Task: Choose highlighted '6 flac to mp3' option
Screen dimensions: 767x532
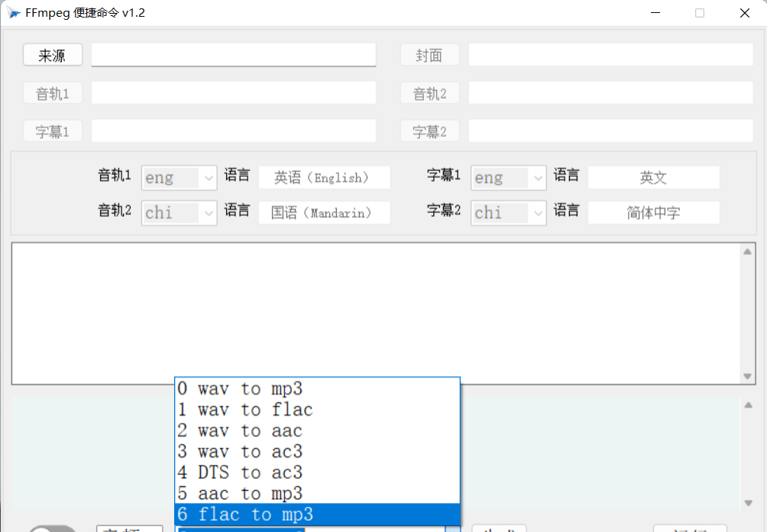Action: [x=318, y=514]
